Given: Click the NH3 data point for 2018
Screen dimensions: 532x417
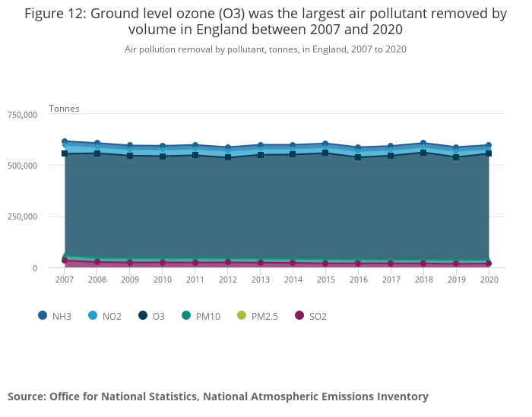Looking at the screenshot, I should click(423, 143).
